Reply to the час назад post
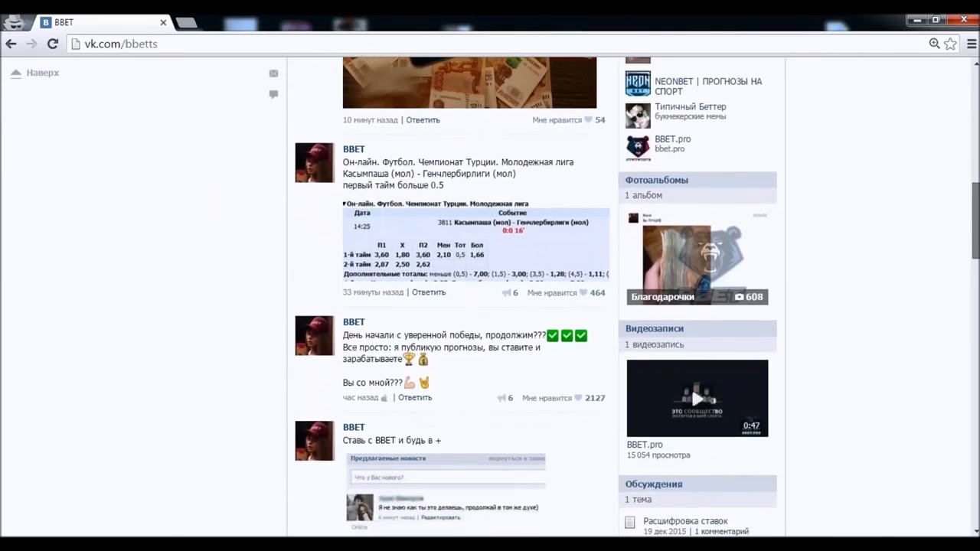This screenshot has width=980, height=551. pos(415,398)
